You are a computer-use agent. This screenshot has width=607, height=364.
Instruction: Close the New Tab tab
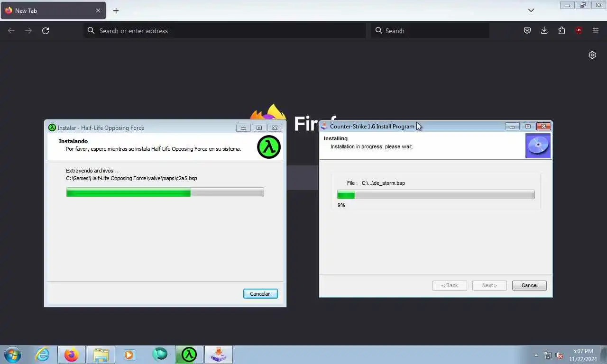click(98, 10)
